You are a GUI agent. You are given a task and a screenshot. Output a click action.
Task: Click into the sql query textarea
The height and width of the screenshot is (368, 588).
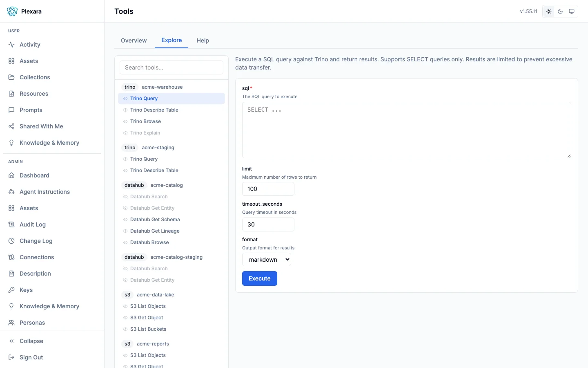click(407, 130)
